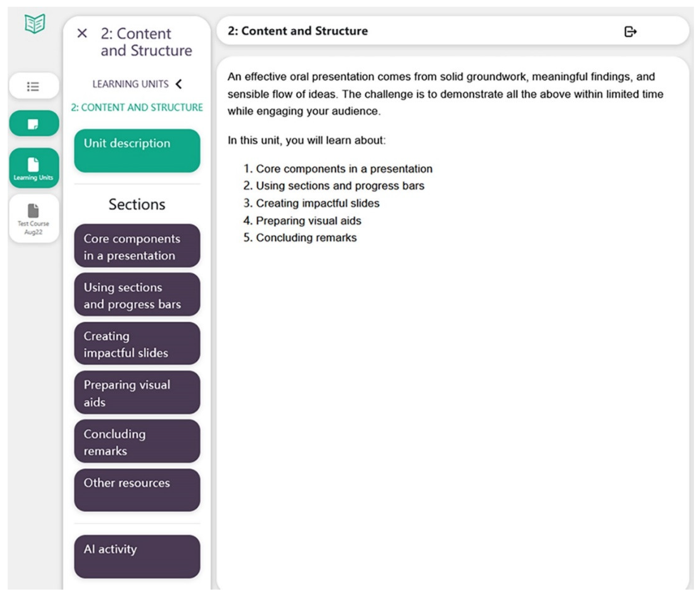The height and width of the screenshot is (598, 700).
Task: Show the Other resources section
Action: click(137, 490)
